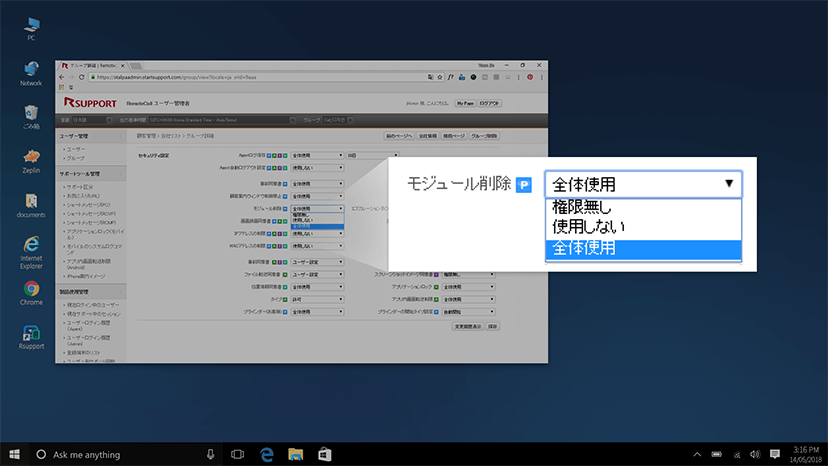828x466 pixels.
Task: Show hidden system tray icons
Action: click(x=697, y=454)
